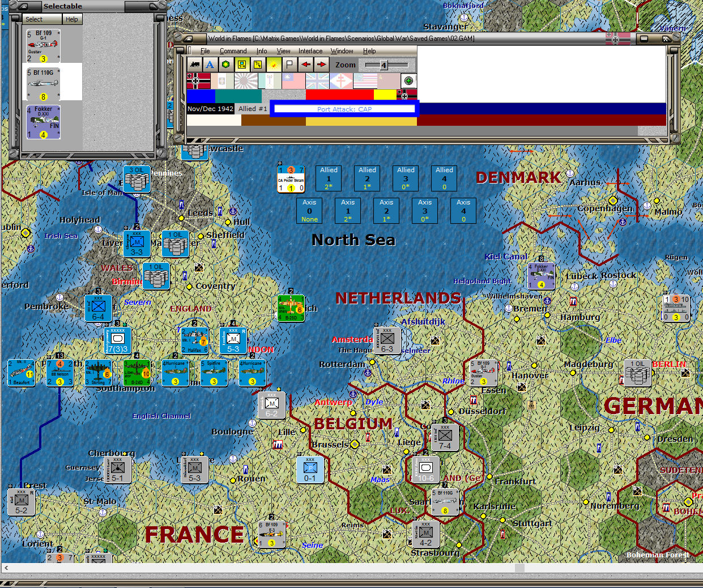Click the Axis 4 sea box
The height and width of the screenshot is (588, 703).
[x=463, y=210]
